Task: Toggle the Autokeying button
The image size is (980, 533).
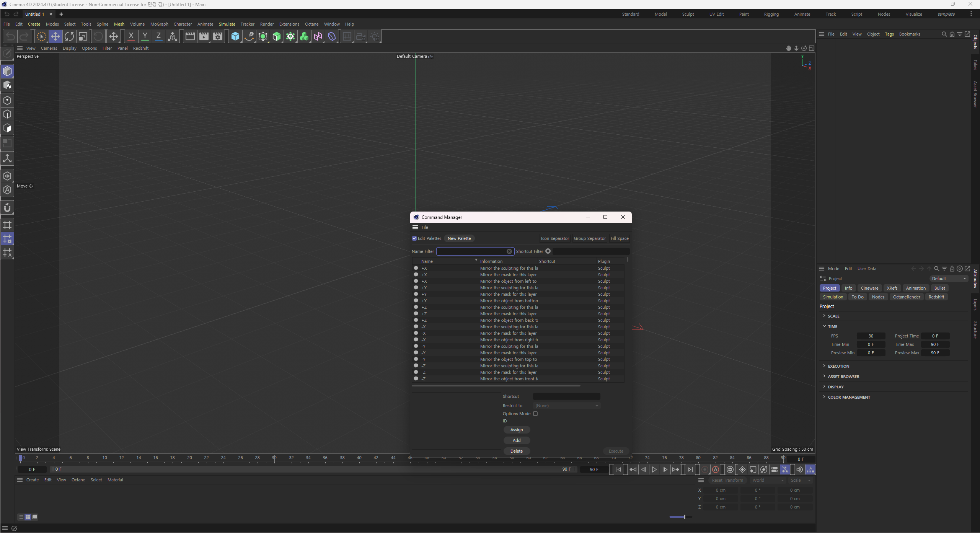Action: [716, 469]
